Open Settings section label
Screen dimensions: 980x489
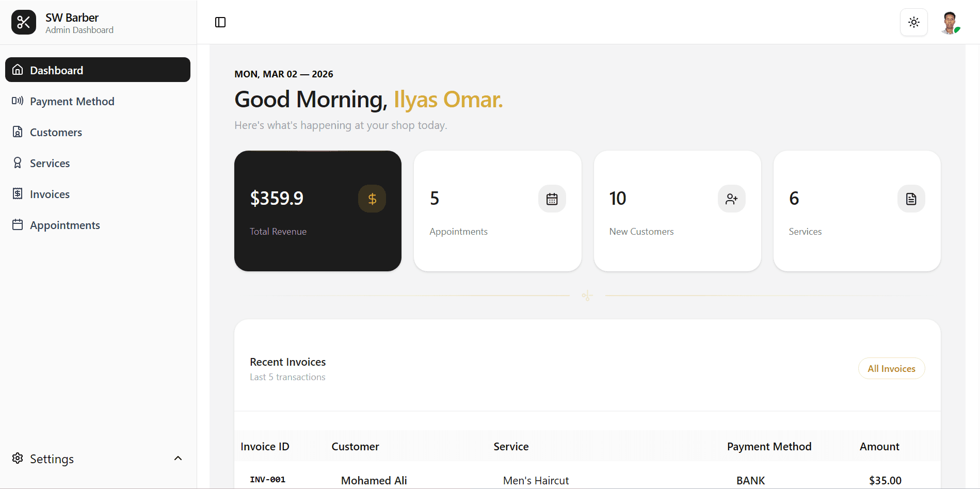pyautogui.click(x=52, y=459)
